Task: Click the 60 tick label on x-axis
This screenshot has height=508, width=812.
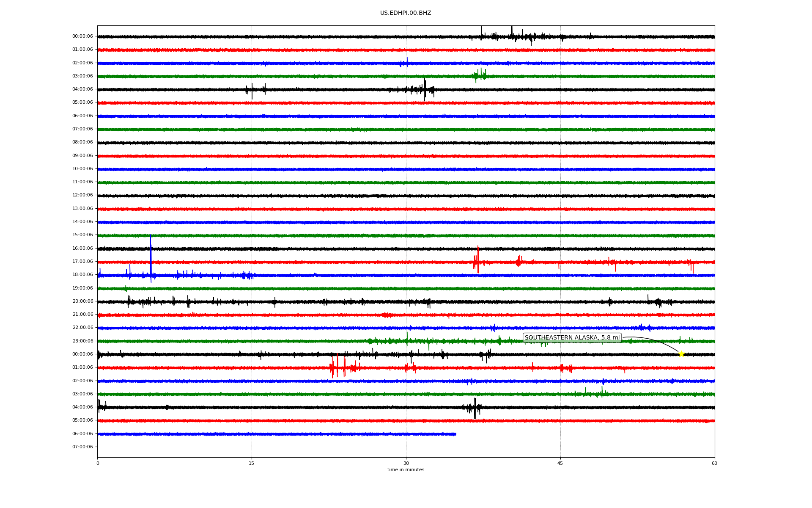Action: pyautogui.click(x=714, y=464)
